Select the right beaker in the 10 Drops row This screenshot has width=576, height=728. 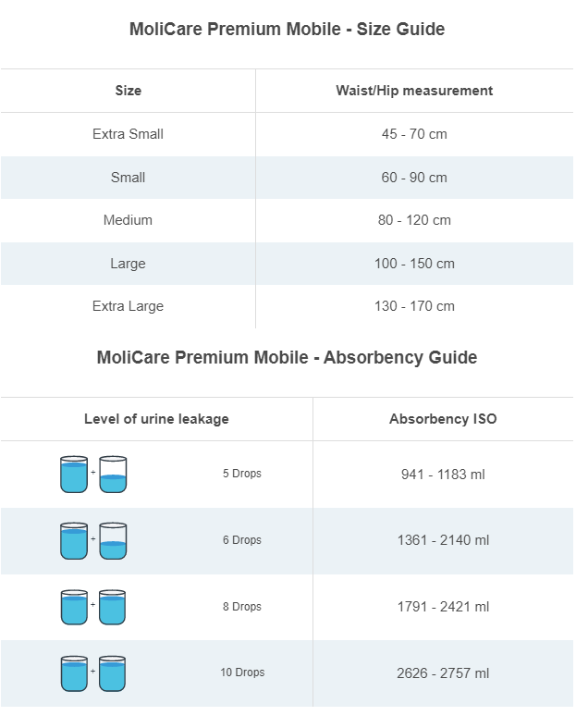tap(113, 673)
